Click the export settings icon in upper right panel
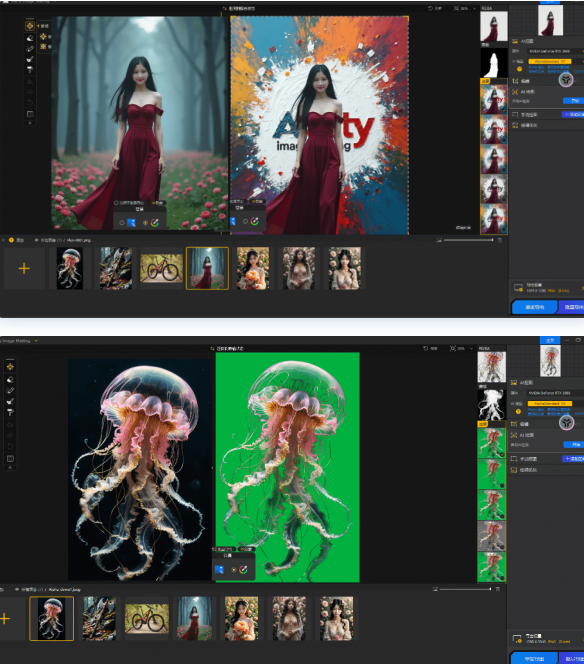The width and height of the screenshot is (584, 664). coord(518,288)
